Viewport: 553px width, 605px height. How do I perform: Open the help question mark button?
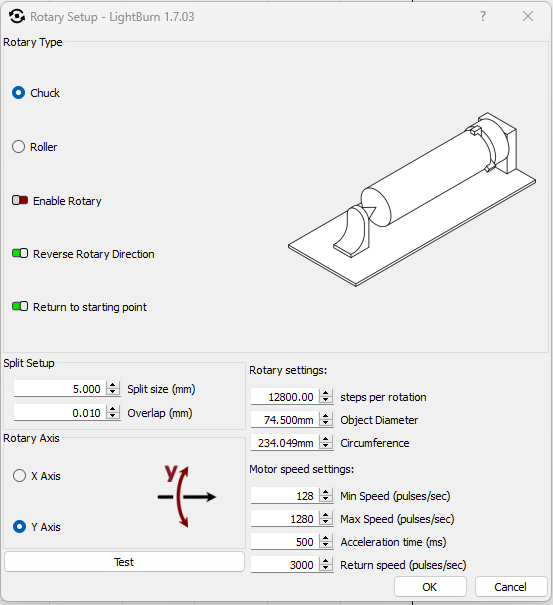pyautogui.click(x=482, y=16)
